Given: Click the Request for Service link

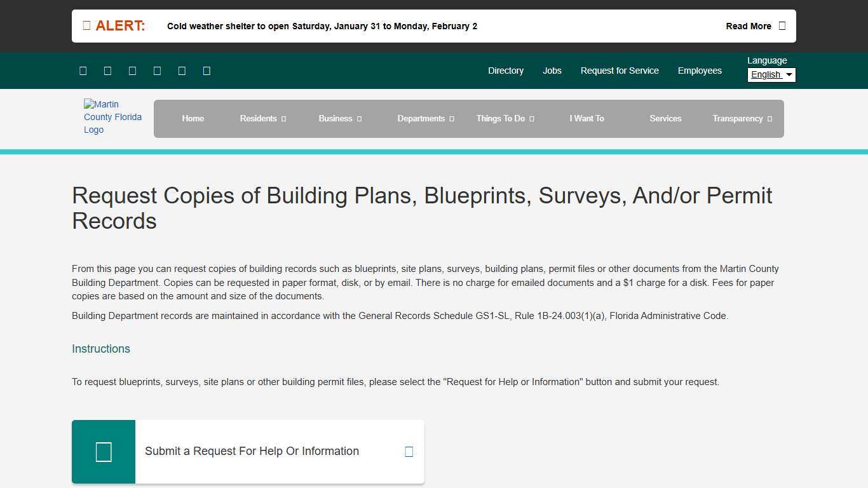Looking at the screenshot, I should pos(620,71).
